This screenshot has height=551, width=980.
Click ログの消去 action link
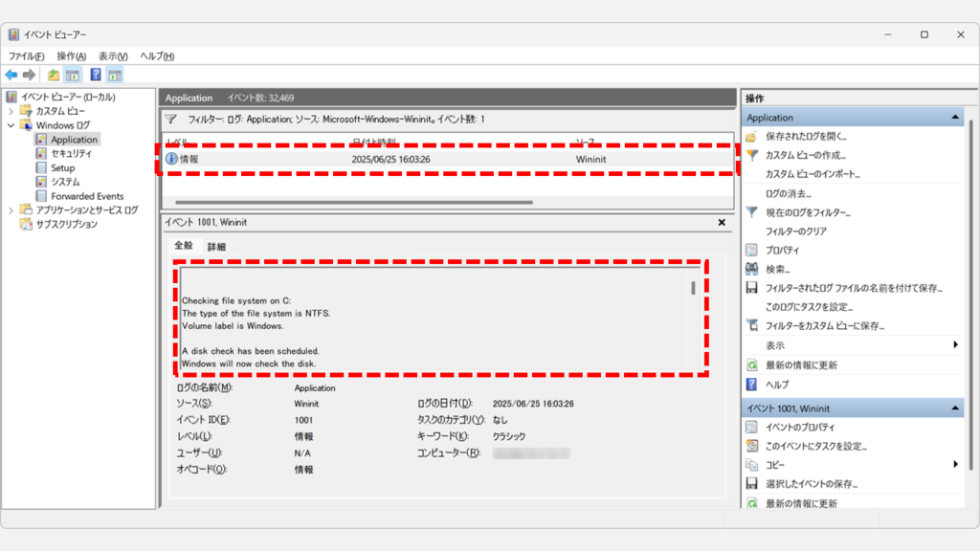789,193
